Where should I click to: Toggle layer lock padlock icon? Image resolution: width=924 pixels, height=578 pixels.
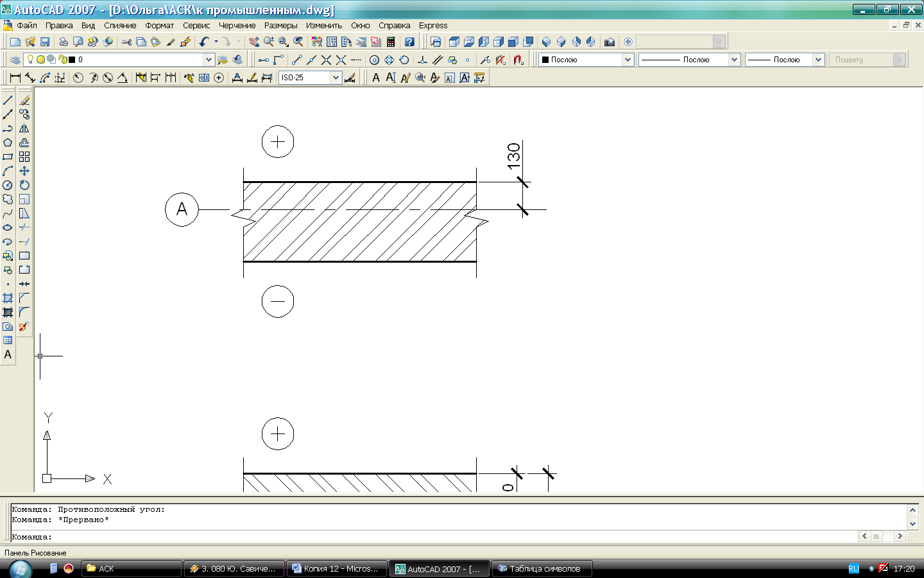[x=62, y=59]
